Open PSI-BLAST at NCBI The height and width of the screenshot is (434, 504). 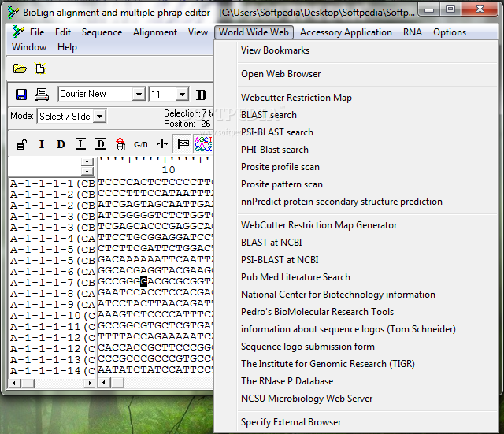[x=357, y=260]
